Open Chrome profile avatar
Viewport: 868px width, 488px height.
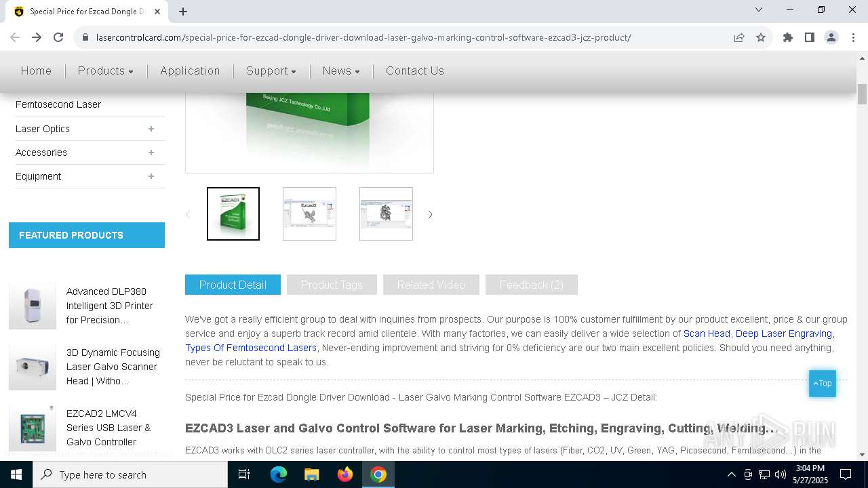(x=831, y=37)
